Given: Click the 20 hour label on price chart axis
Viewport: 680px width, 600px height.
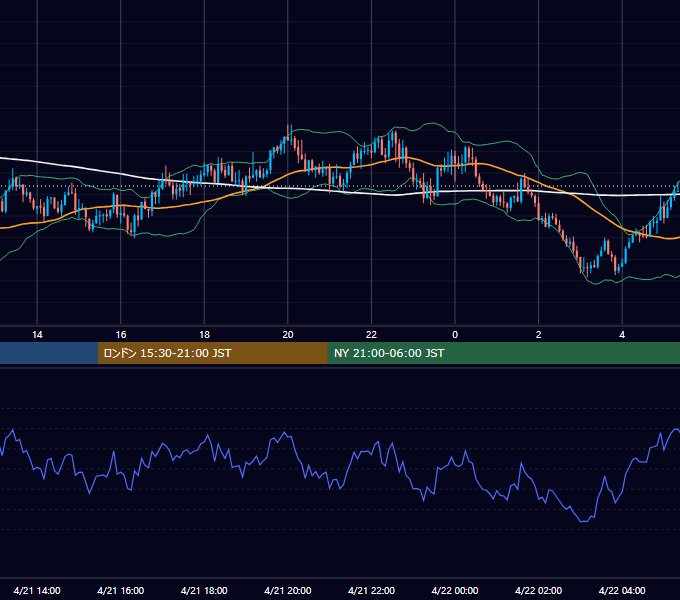Looking at the screenshot, I should tap(288, 335).
